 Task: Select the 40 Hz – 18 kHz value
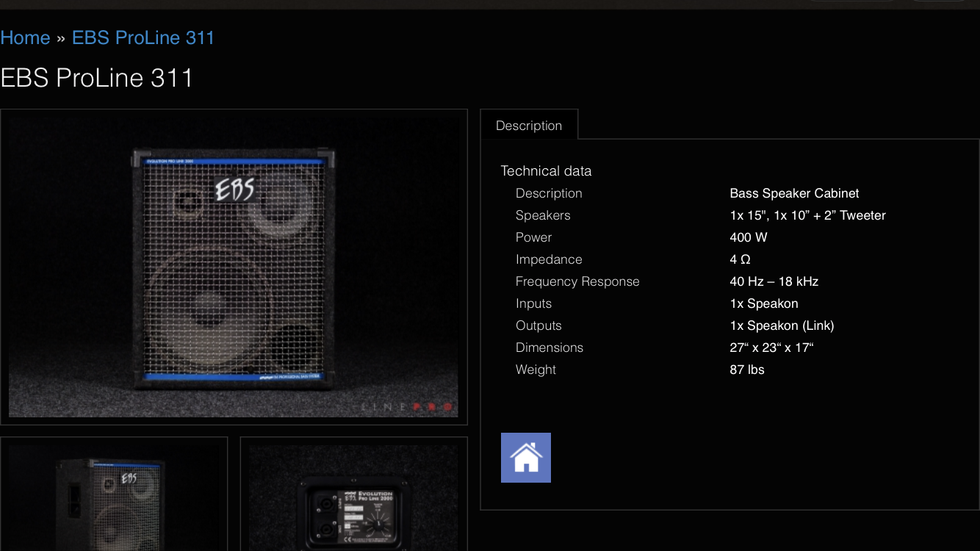774,281
